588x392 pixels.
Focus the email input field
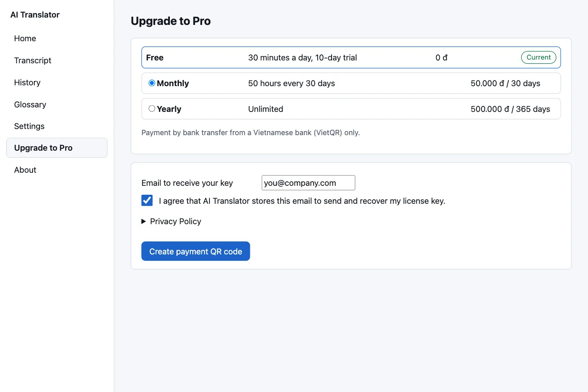click(x=308, y=183)
